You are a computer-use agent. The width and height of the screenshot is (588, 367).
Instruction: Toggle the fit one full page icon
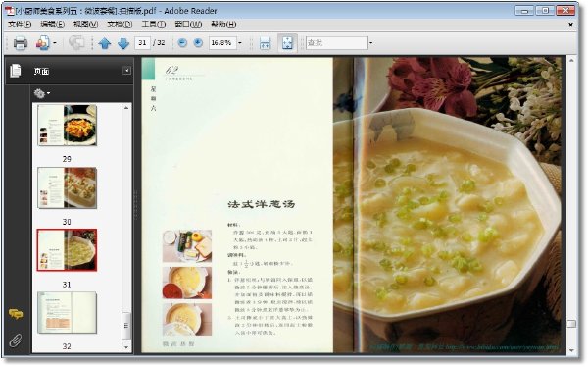point(287,43)
